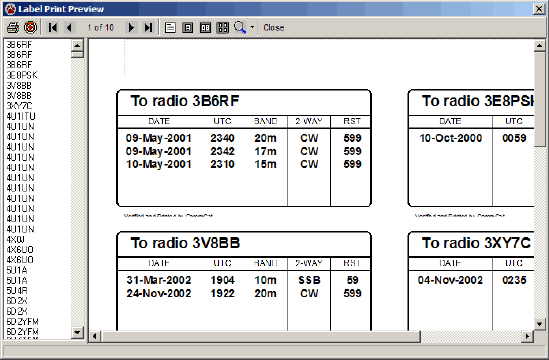Show two pages side by side
This screenshot has width=549, height=360.
(205, 28)
